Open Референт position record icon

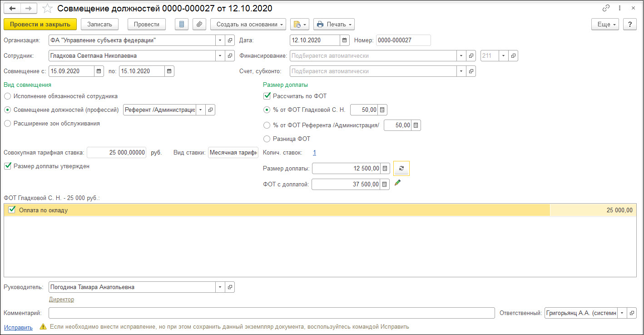pyautogui.click(x=210, y=110)
